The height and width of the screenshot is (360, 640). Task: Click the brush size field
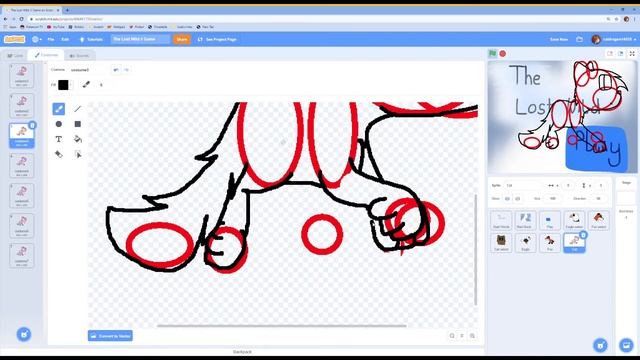coord(102,85)
